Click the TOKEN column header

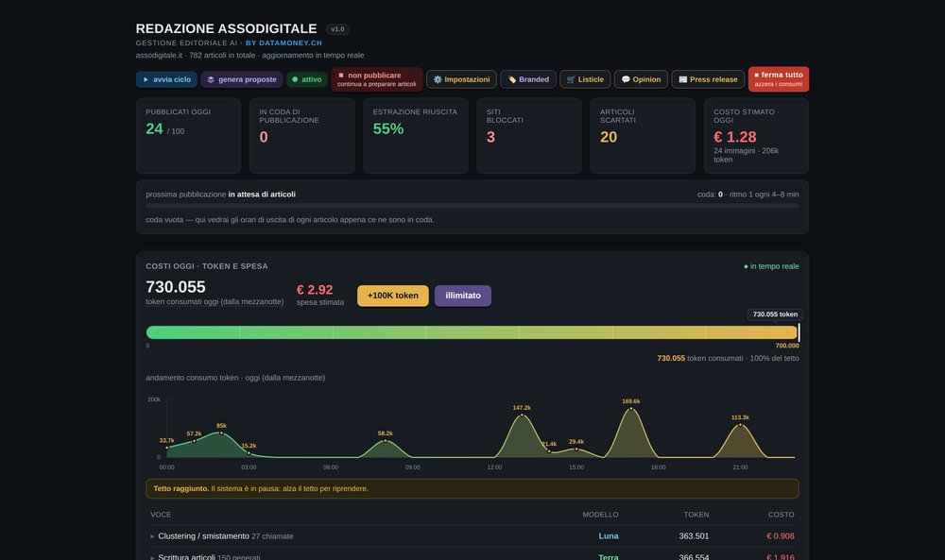click(696, 515)
